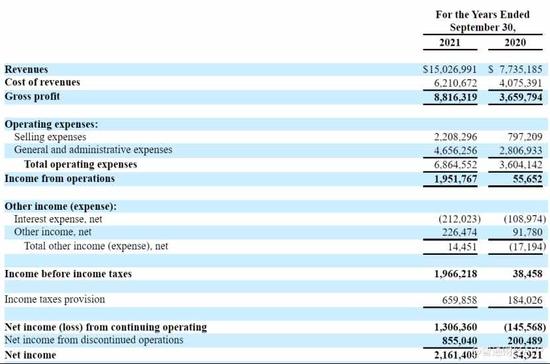Click other income value 91,780

tap(528, 232)
